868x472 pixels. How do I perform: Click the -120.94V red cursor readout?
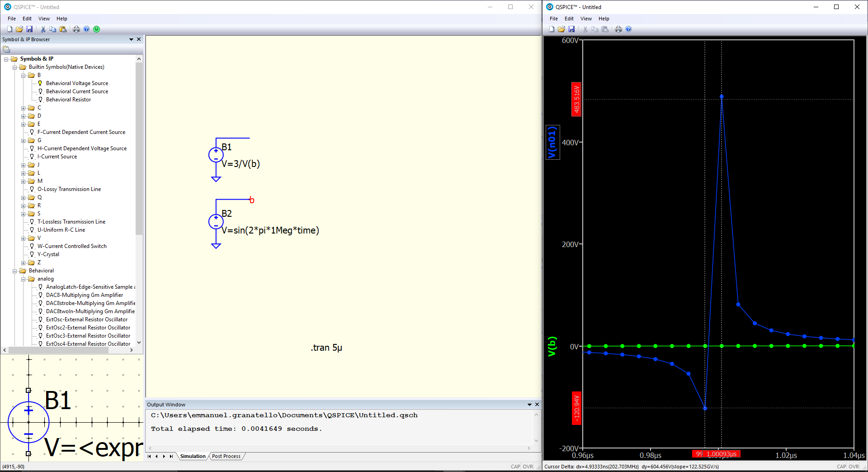pos(576,408)
